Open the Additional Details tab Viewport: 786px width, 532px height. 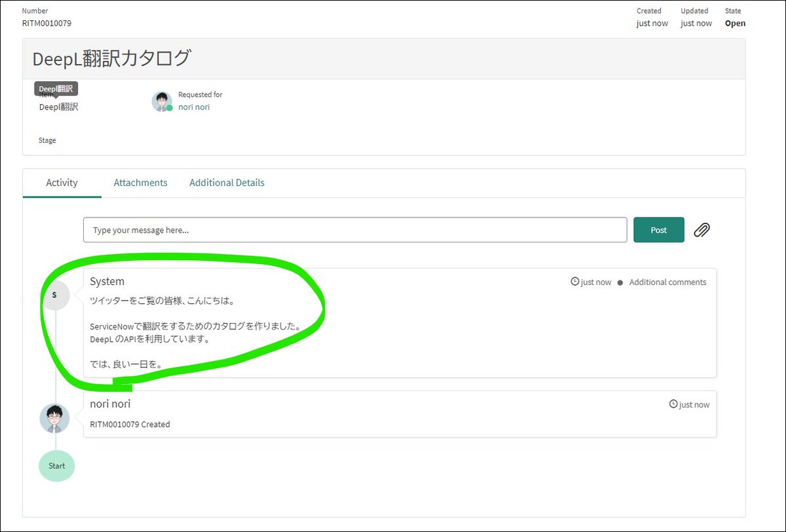tap(227, 183)
